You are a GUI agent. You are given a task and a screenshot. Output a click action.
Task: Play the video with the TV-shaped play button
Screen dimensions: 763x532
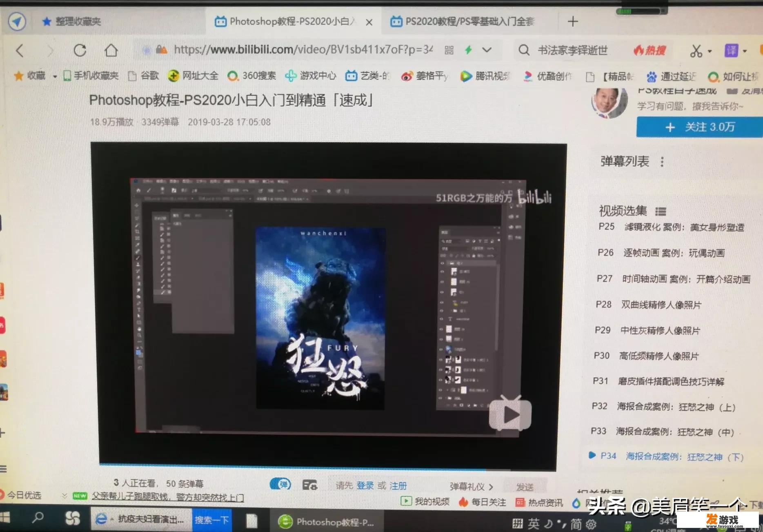click(x=510, y=413)
